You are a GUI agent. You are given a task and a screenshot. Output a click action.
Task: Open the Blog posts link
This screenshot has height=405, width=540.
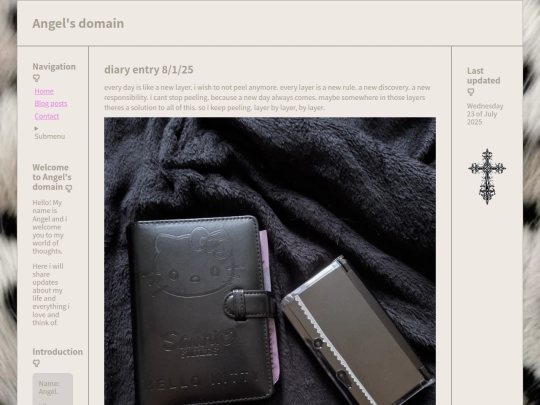tap(51, 104)
